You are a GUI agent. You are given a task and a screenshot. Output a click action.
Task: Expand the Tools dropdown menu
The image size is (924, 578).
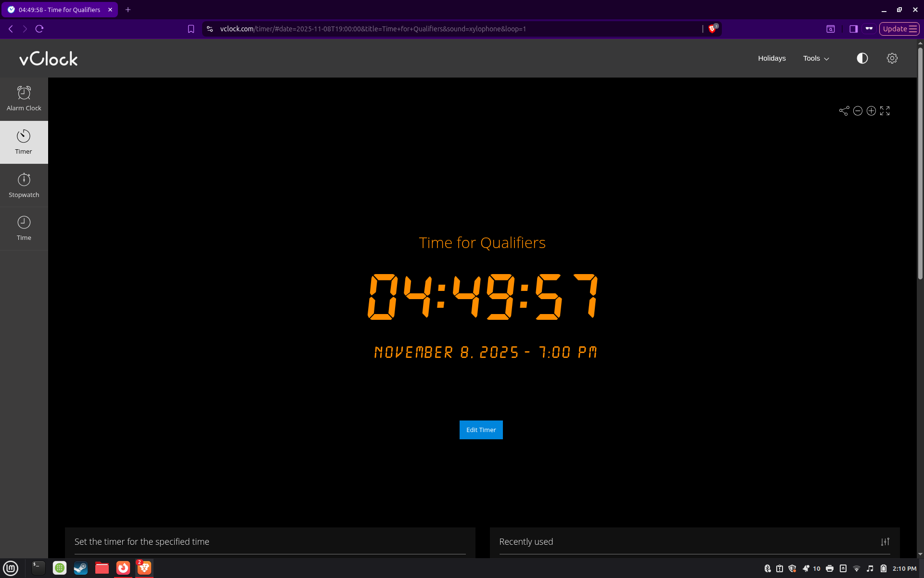pyautogui.click(x=816, y=58)
